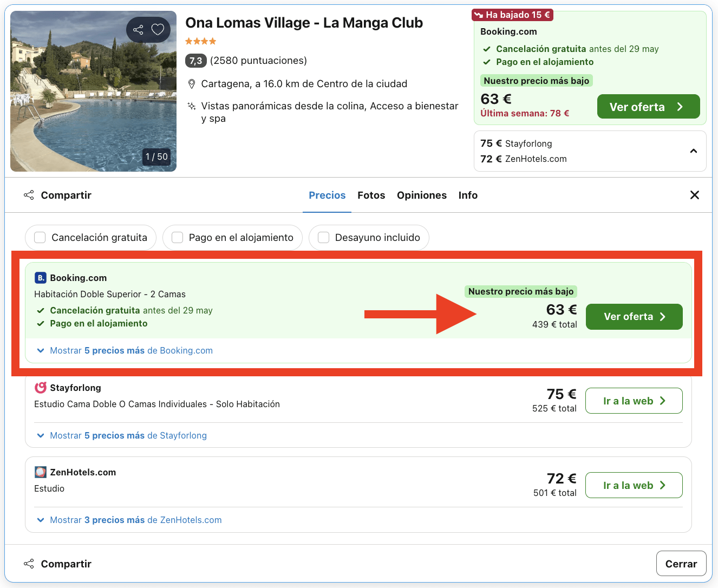Enable the Desayuno incluido filter

coord(324,237)
